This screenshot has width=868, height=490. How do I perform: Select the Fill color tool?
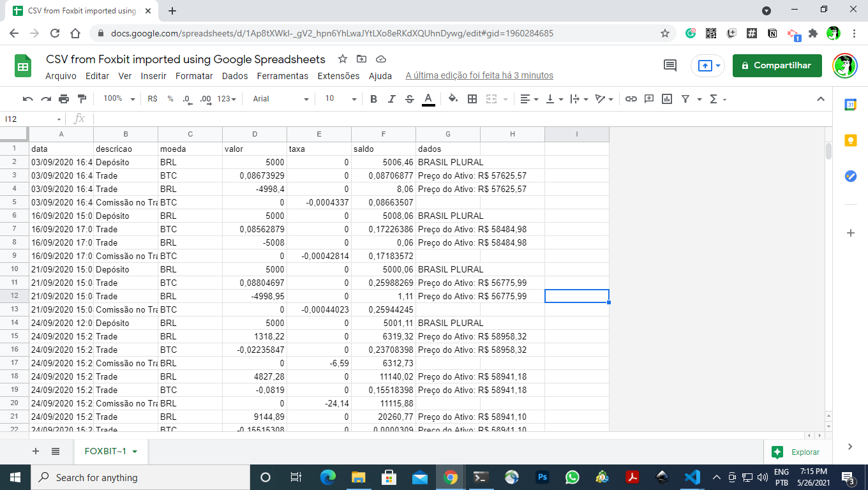(453, 99)
